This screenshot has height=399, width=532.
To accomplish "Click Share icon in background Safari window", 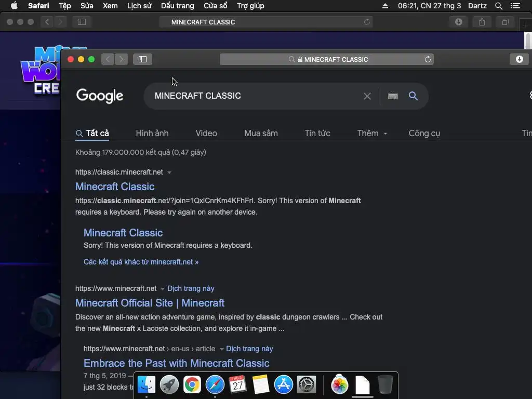I will [x=482, y=22].
